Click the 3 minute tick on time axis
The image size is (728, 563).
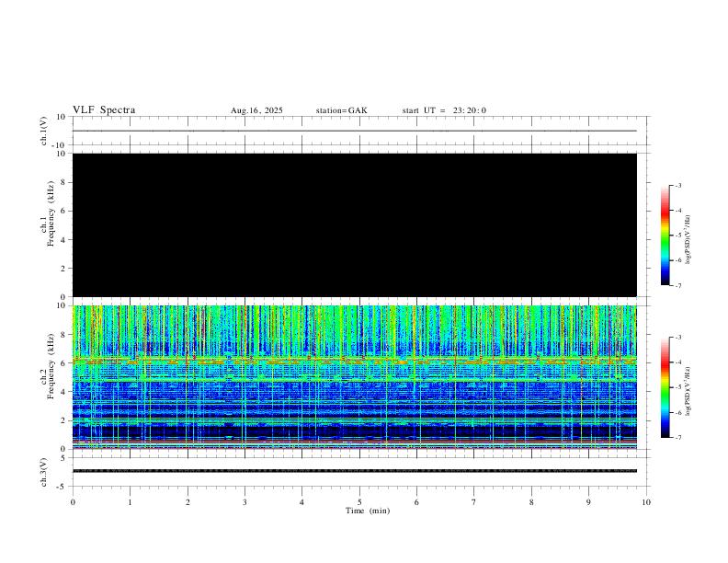(x=245, y=501)
